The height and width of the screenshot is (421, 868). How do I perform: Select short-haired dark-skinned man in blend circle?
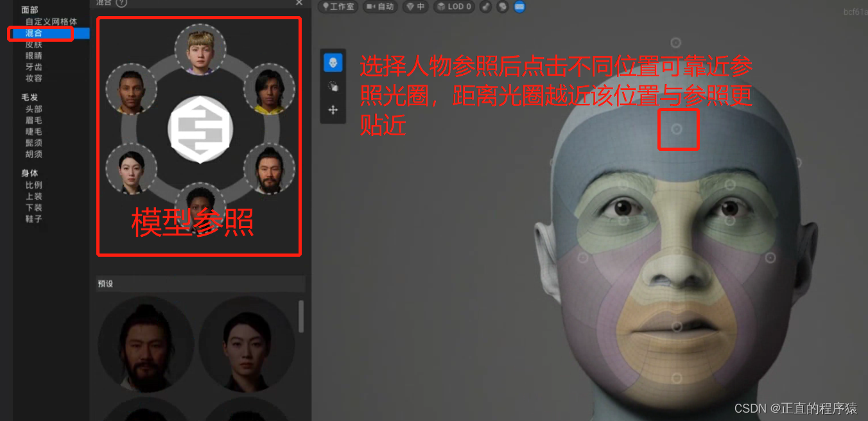(x=131, y=89)
